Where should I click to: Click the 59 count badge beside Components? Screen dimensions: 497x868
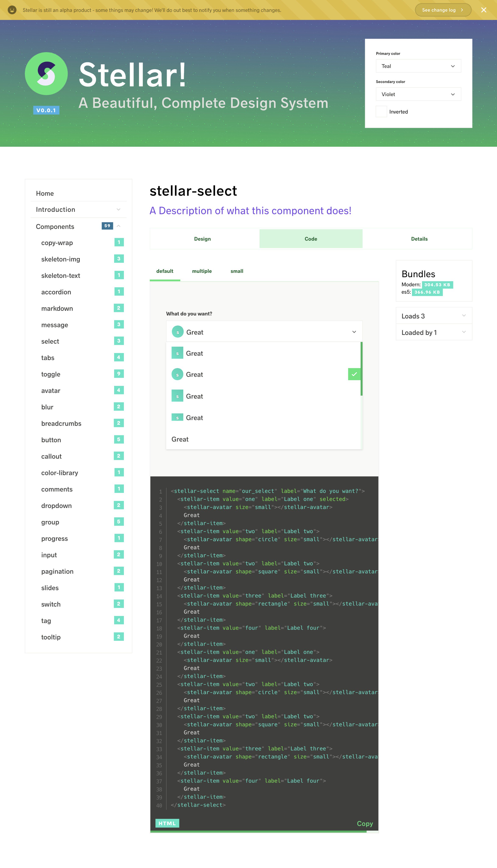pos(107,226)
